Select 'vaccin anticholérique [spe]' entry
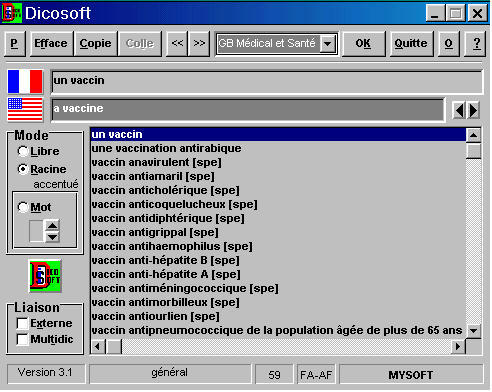The image size is (492, 392). [x=278, y=190]
